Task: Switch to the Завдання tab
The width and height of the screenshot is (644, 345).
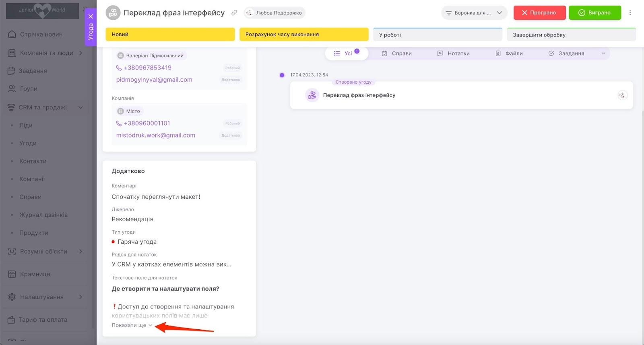Action: coord(566,53)
